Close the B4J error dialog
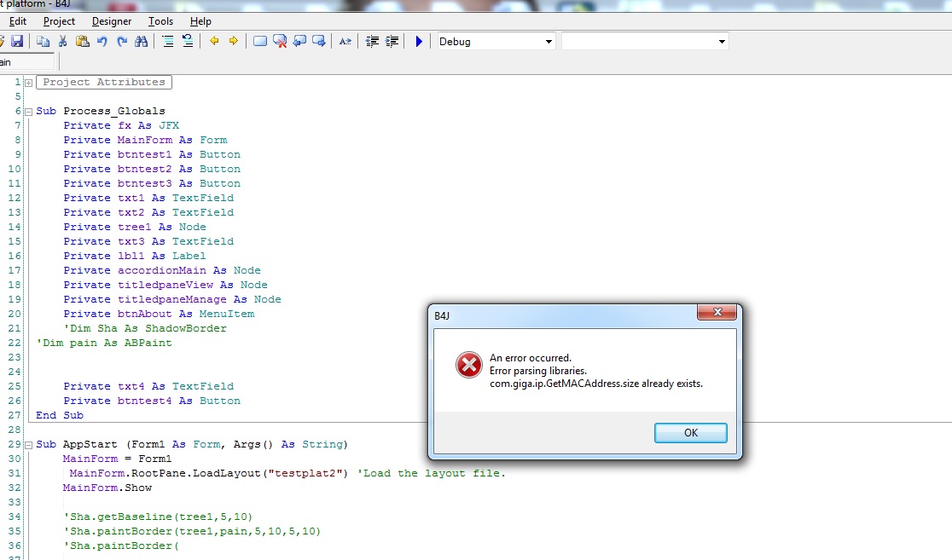Image resolution: width=952 pixels, height=560 pixels. pyautogui.click(x=717, y=313)
